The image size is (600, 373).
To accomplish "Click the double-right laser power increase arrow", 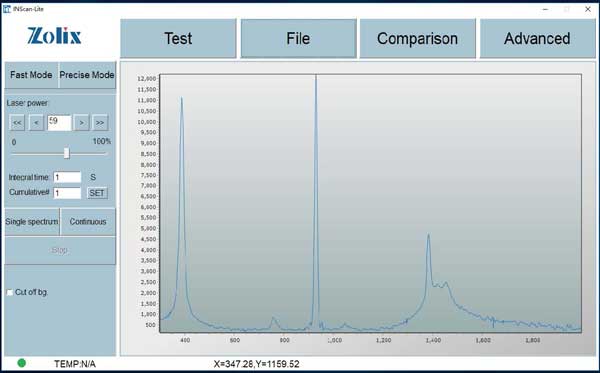I will [100, 123].
